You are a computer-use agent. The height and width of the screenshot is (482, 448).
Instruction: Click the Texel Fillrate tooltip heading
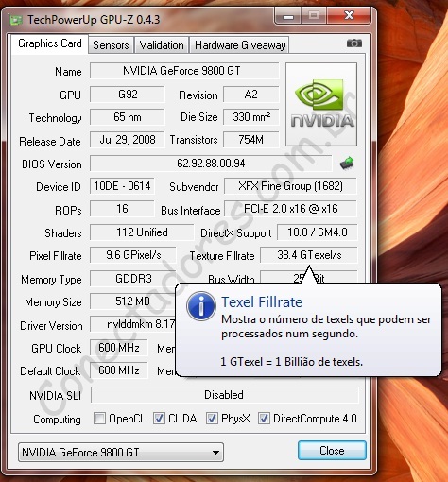coord(262,302)
